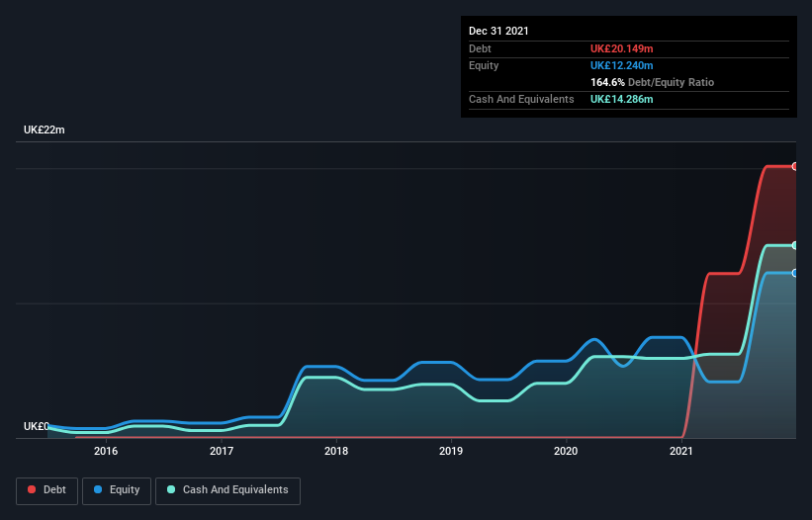Toggle the Equity series legend button
The image size is (812, 520).
click(x=117, y=490)
